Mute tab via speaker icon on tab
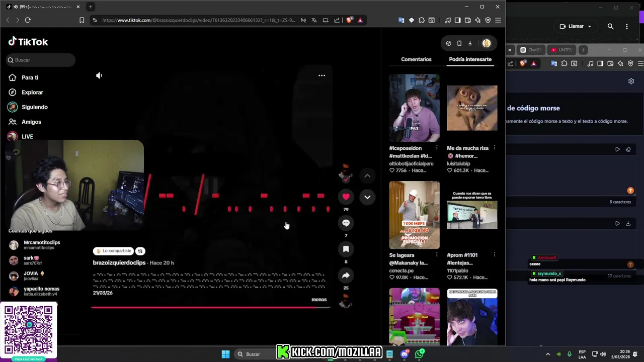Image resolution: width=644 pixels, height=362 pixels. (x=16, y=7)
